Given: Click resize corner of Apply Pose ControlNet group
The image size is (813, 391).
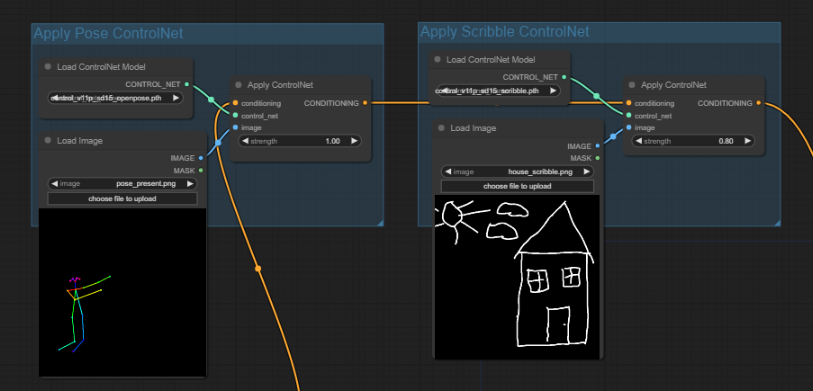Looking at the screenshot, I should [380, 223].
